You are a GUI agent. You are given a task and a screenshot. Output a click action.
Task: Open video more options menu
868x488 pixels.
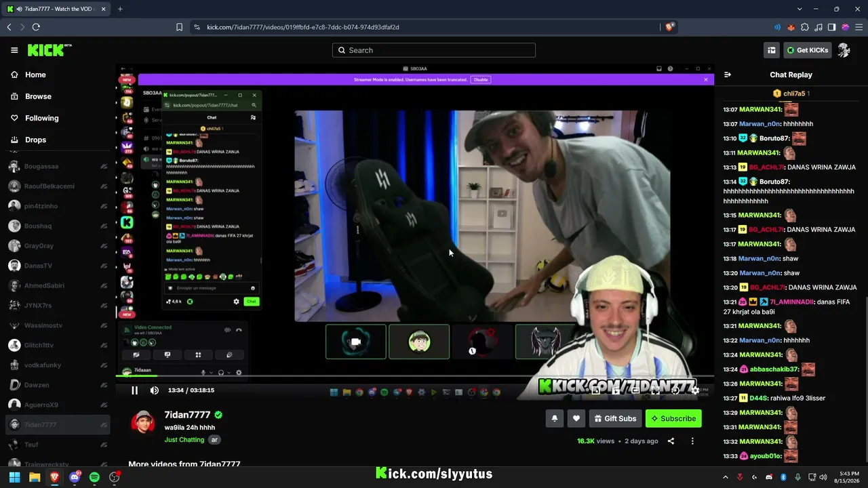[x=692, y=441]
